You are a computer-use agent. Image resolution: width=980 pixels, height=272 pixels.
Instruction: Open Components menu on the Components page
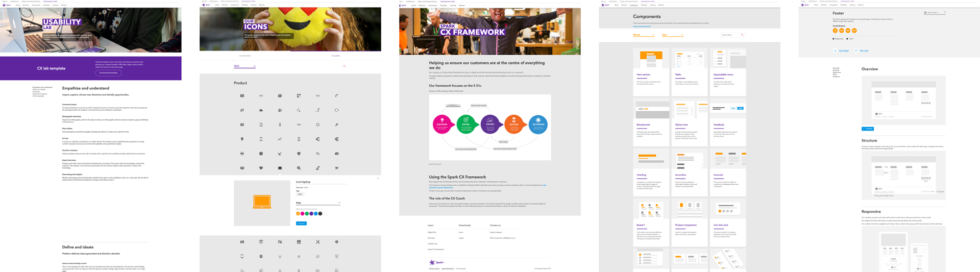[633, 5]
